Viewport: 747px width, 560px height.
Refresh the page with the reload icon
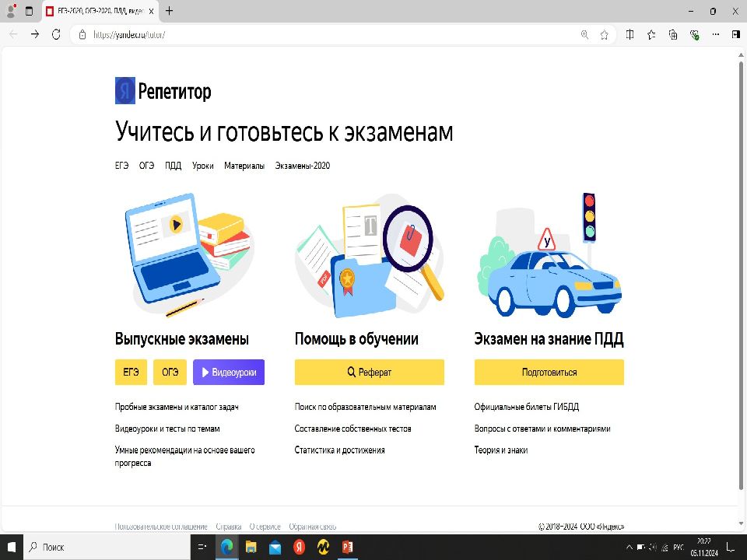(x=56, y=34)
